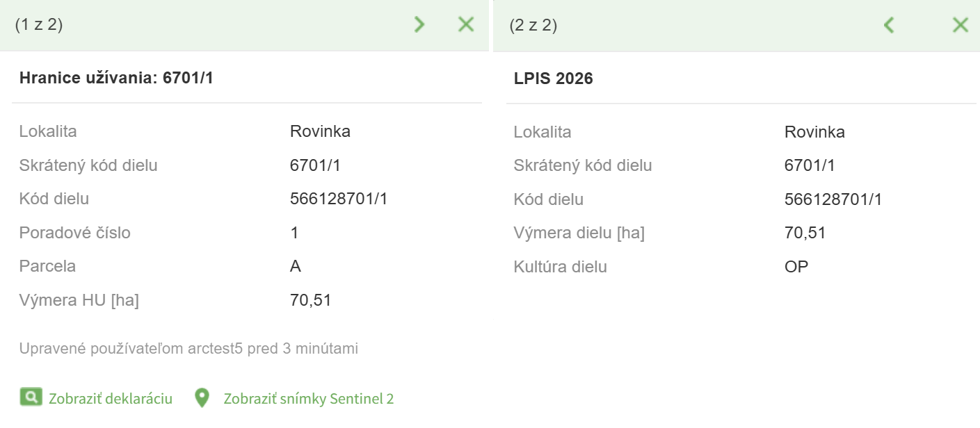Image resolution: width=980 pixels, height=428 pixels.
Task: Click the (1 z 2) page counter
Action: pos(39,26)
